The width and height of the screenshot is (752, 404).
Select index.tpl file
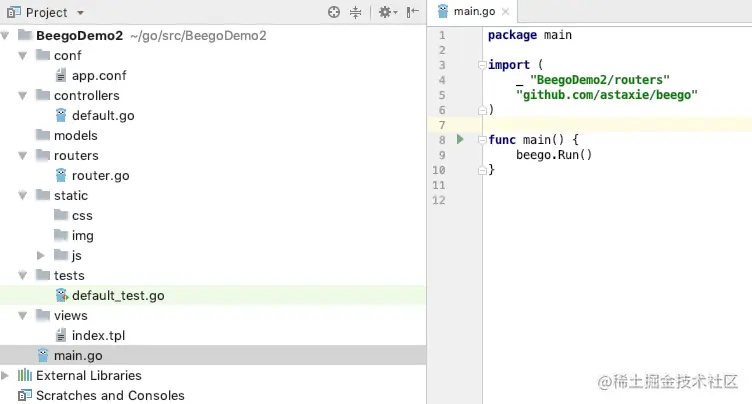coord(98,335)
